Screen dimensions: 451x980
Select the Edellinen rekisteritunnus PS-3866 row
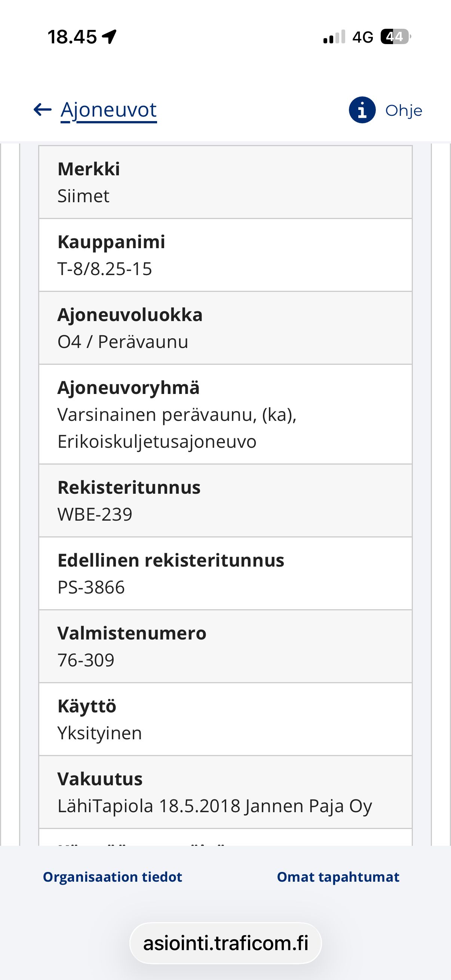225,574
